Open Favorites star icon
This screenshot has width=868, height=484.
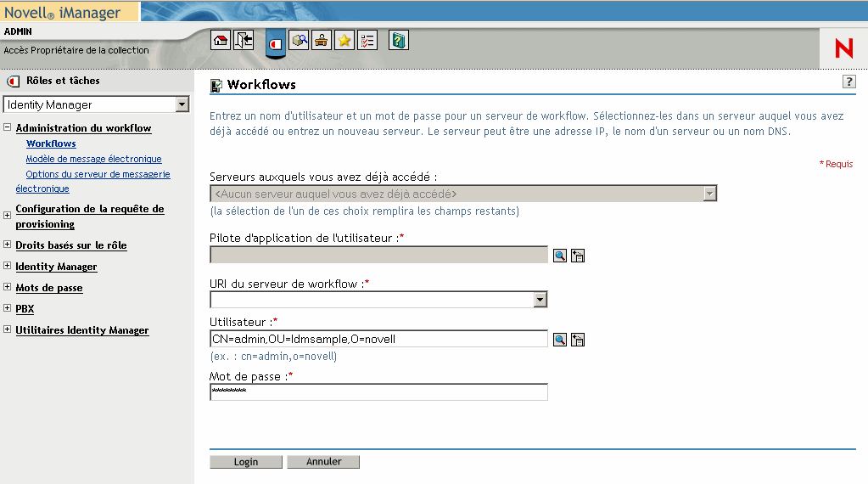point(344,41)
